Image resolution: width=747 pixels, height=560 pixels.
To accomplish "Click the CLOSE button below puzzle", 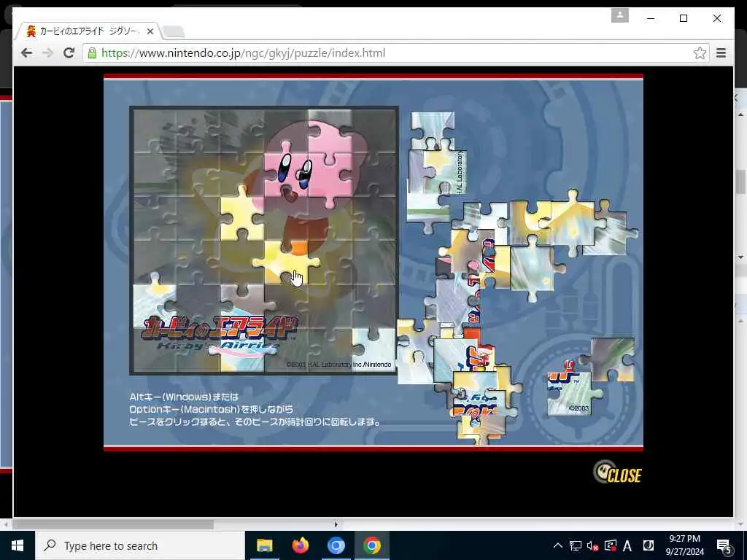I will point(617,472).
